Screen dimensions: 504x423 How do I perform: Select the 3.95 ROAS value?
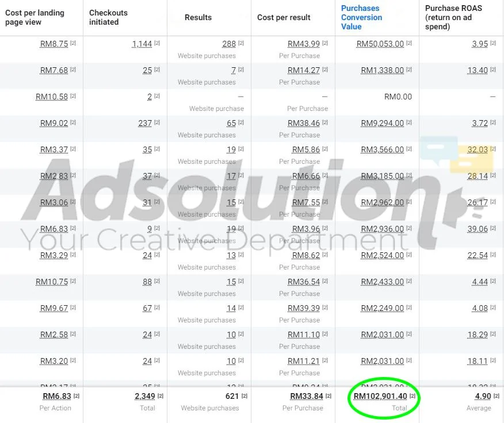click(480, 44)
